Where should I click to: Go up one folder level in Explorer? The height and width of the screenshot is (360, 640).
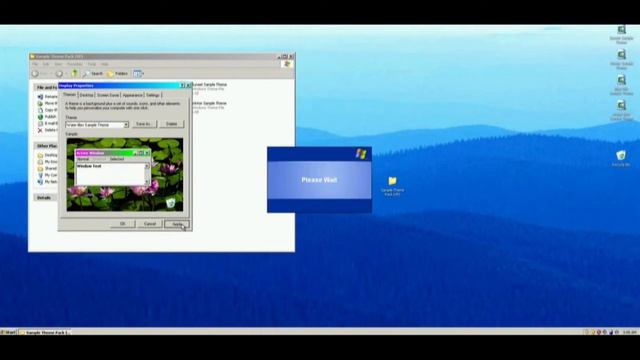(x=74, y=73)
